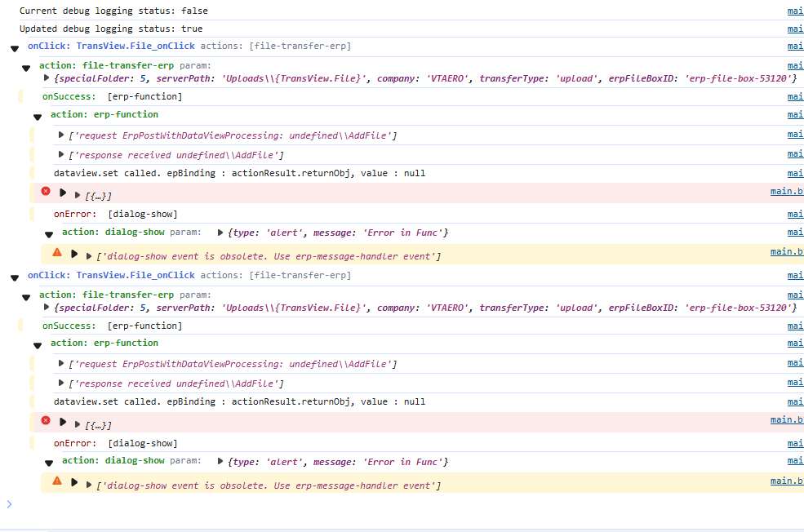804x532 pixels.
Task: Expand the first 'dialog-show event is obsolete' array
Action: click(x=89, y=256)
